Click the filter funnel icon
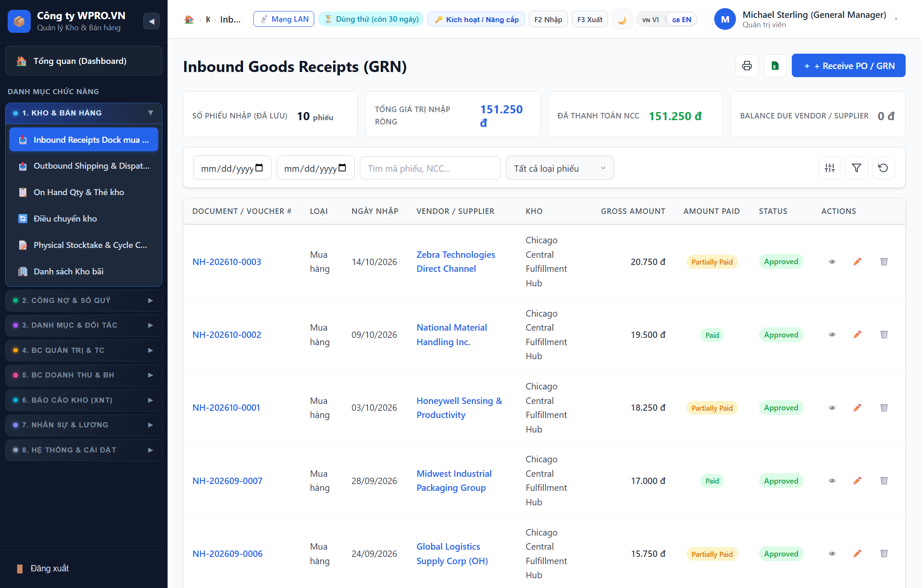 click(856, 168)
